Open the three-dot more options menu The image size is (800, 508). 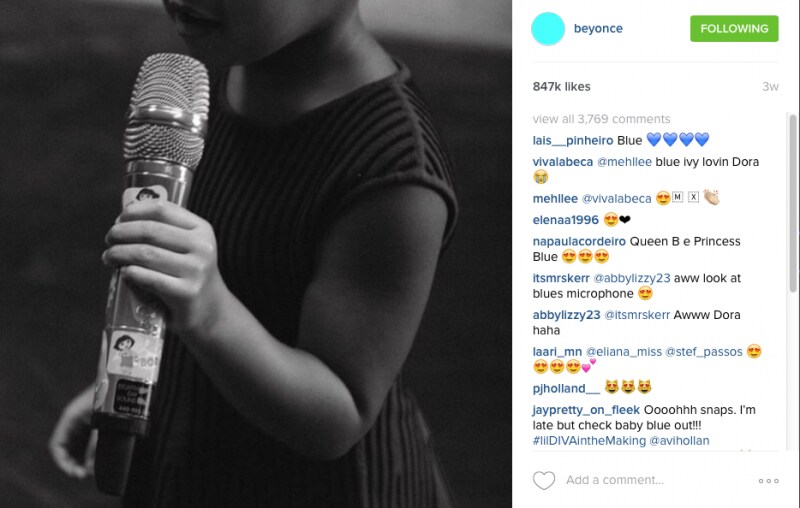(x=768, y=481)
